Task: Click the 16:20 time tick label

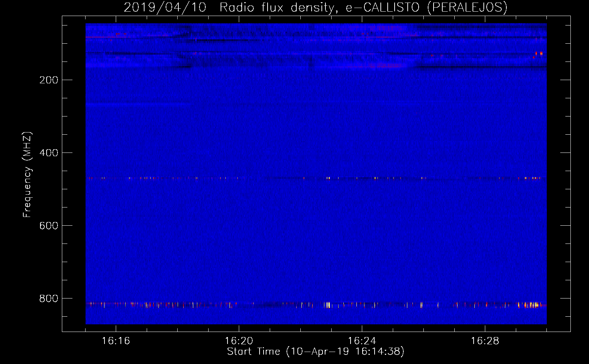Action: coord(239,341)
